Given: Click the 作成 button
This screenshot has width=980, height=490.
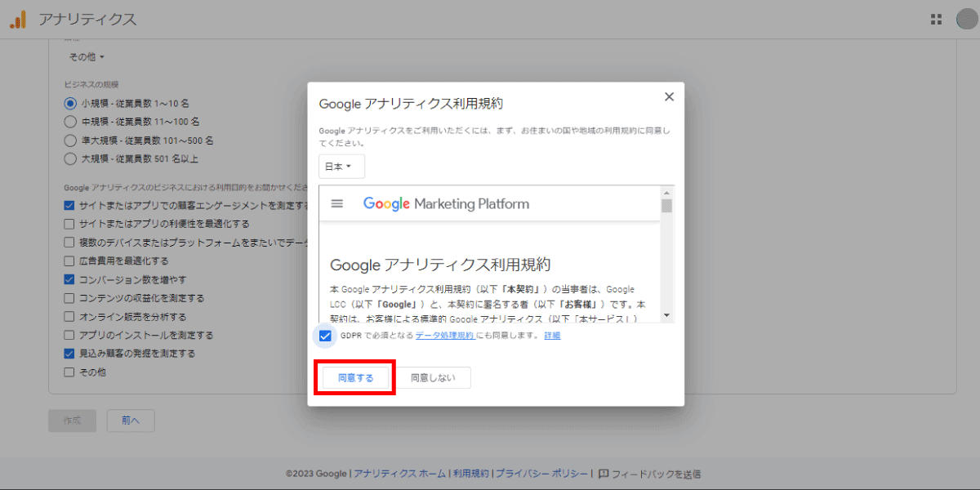Looking at the screenshot, I should click(x=72, y=421).
